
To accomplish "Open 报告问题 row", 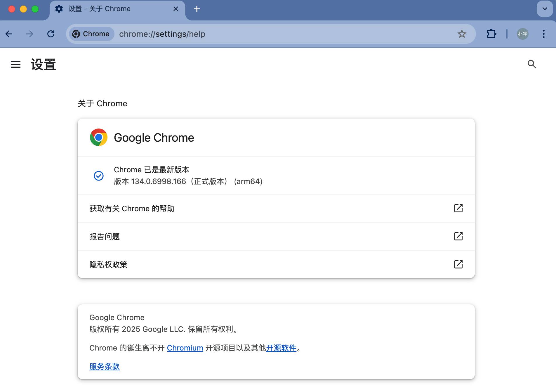I will [276, 236].
